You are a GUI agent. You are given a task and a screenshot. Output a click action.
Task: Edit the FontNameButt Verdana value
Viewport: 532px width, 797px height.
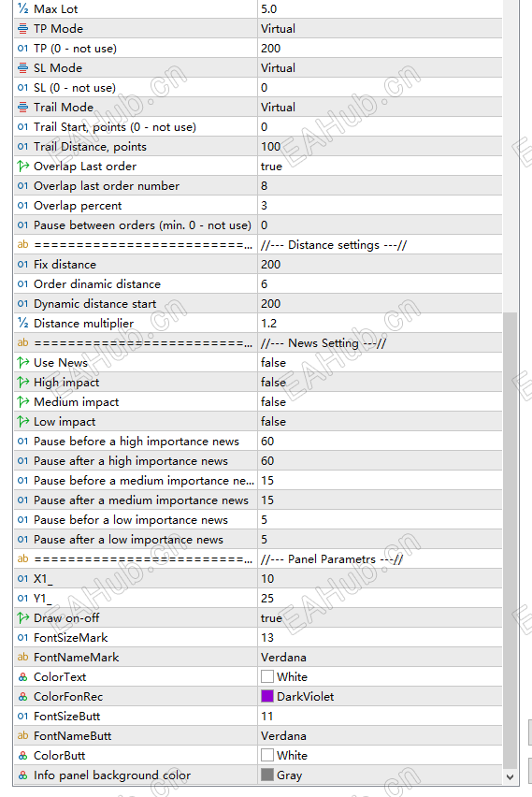coord(380,736)
